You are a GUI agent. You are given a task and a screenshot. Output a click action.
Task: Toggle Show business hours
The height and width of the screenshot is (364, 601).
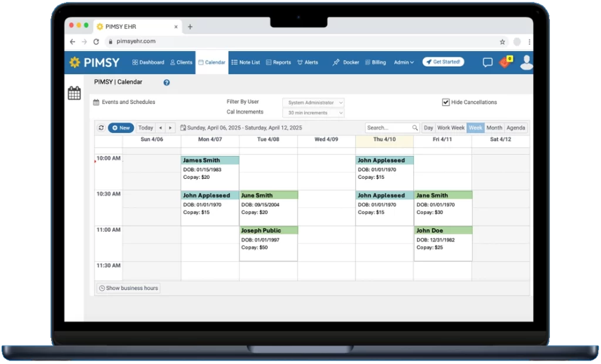click(128, 288)
